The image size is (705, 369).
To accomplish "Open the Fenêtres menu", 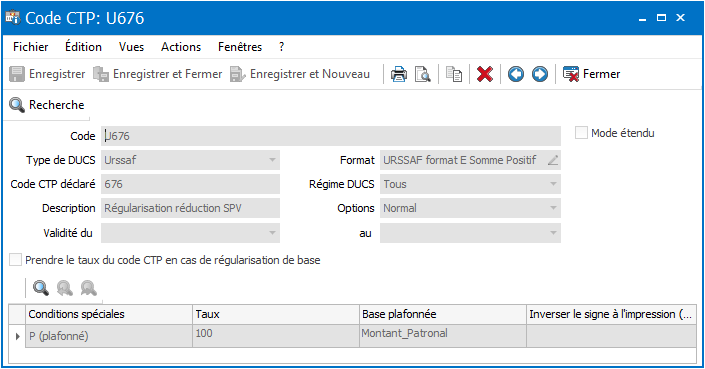I will point(240,47).
